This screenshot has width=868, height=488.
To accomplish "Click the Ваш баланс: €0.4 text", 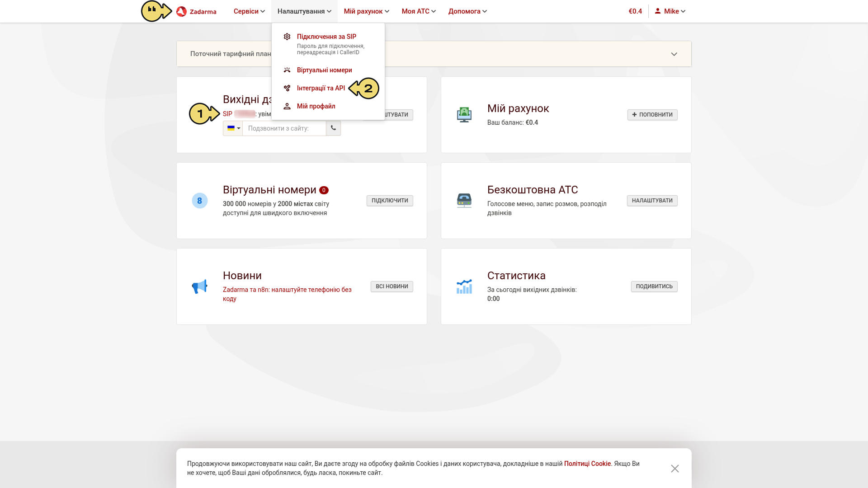I will coord(513,122).
